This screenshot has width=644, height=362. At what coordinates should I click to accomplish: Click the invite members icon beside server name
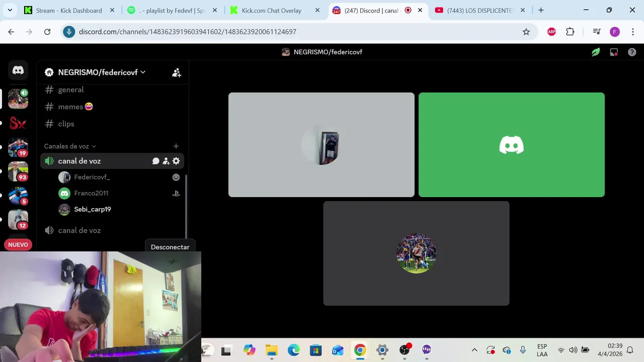pyautogui.click(x=177, y=73)
